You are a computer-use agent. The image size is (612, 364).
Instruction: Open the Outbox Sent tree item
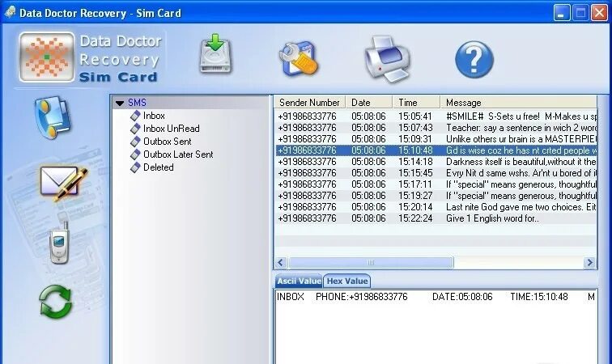click(167, 142)
